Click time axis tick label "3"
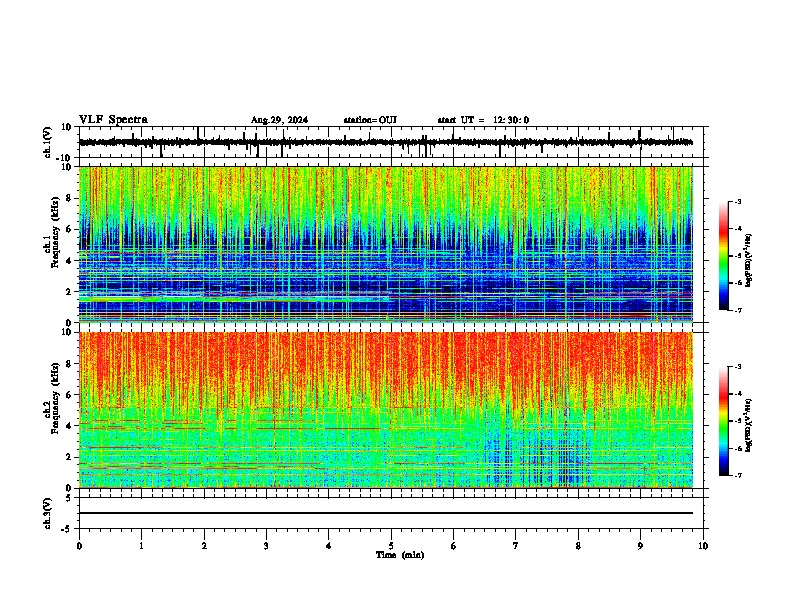The image size is (792, 612). coord(266,546)
